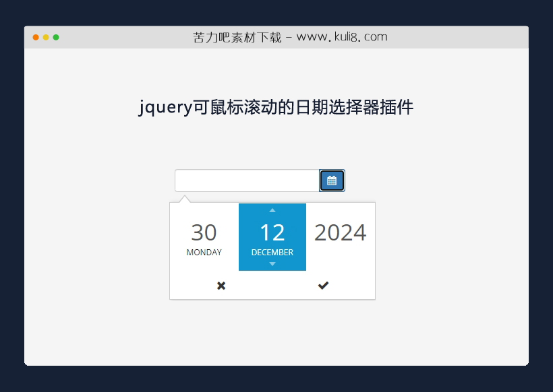Image resolution: width=553 pixels, height=392 pixels.
Task: Open the date input text field
Action: pos(246,181)
